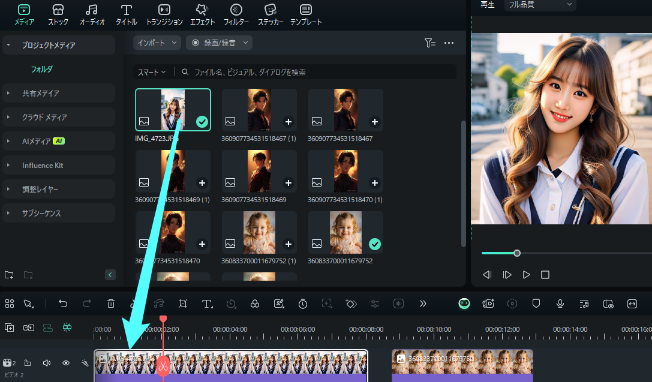
Task: Open the green AI Copilot robot icon
Action: pyautogui.click(x=464, y=303)
